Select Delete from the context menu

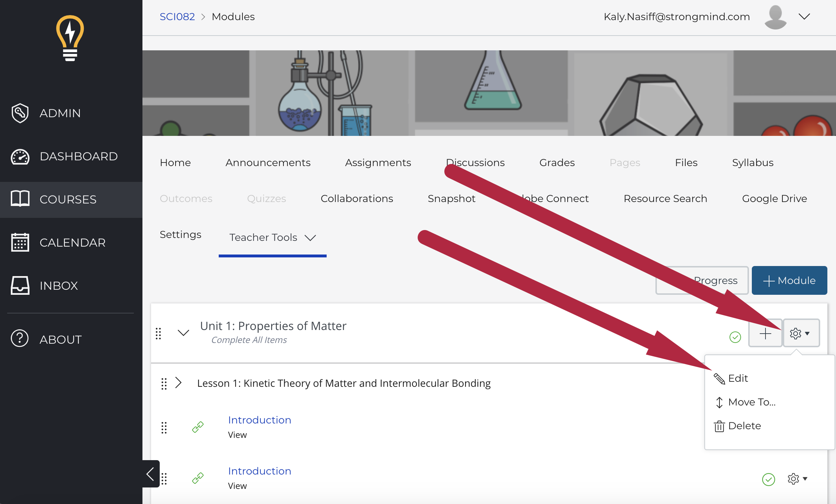[745, 426]
